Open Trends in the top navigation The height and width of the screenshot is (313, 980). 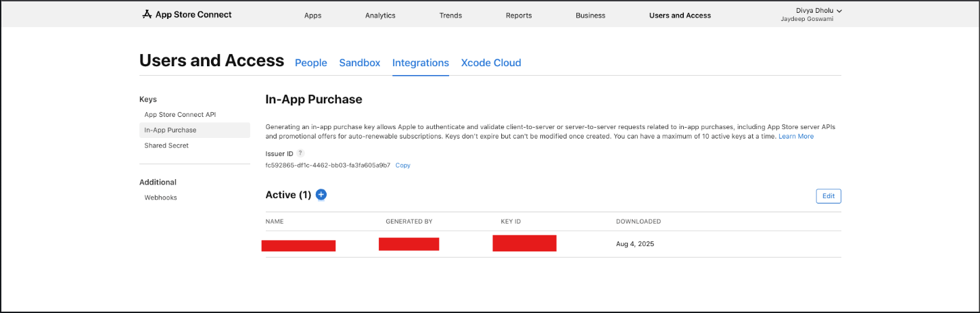pyautogui.click(x=450, y=15)
